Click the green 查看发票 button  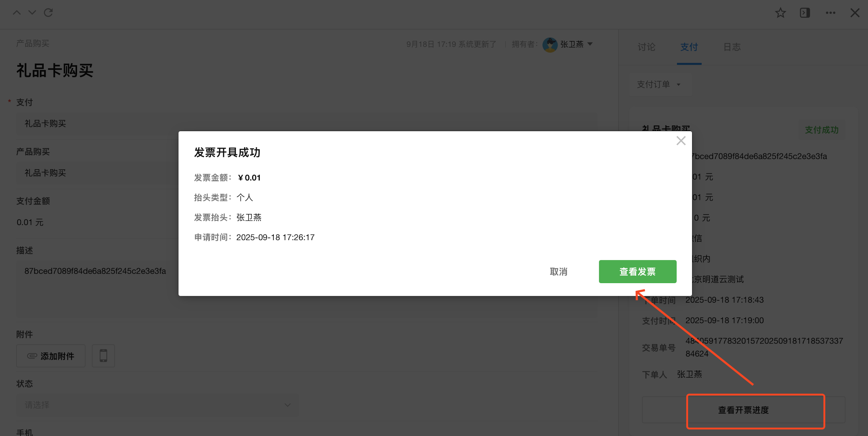pyautogui.click(x=637, y=271)
